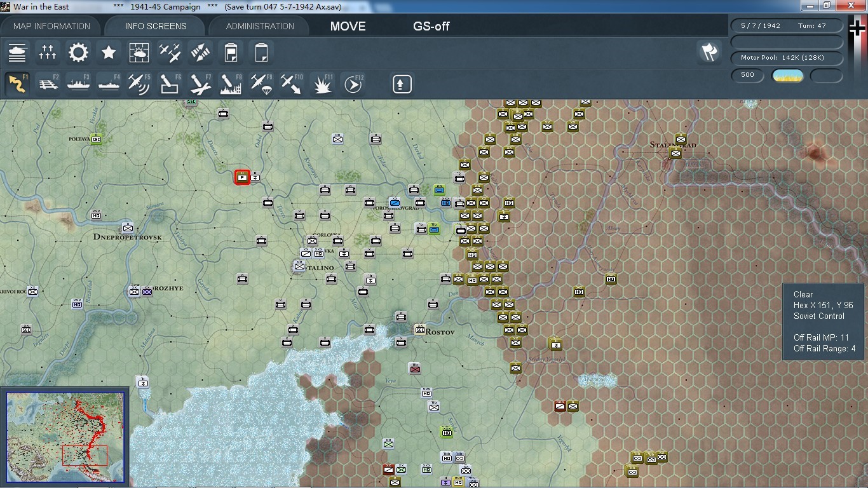Open the flagged report document icon

pyautogui.click(x=231, y=53)
